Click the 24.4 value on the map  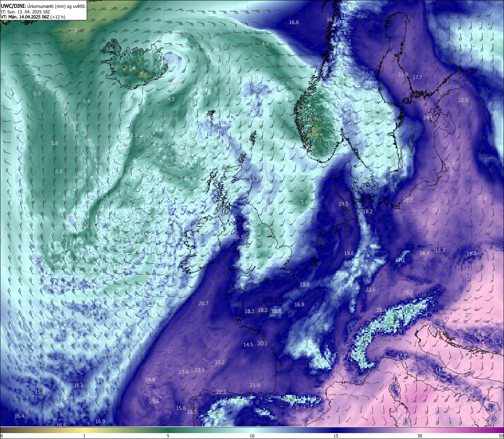424,253
